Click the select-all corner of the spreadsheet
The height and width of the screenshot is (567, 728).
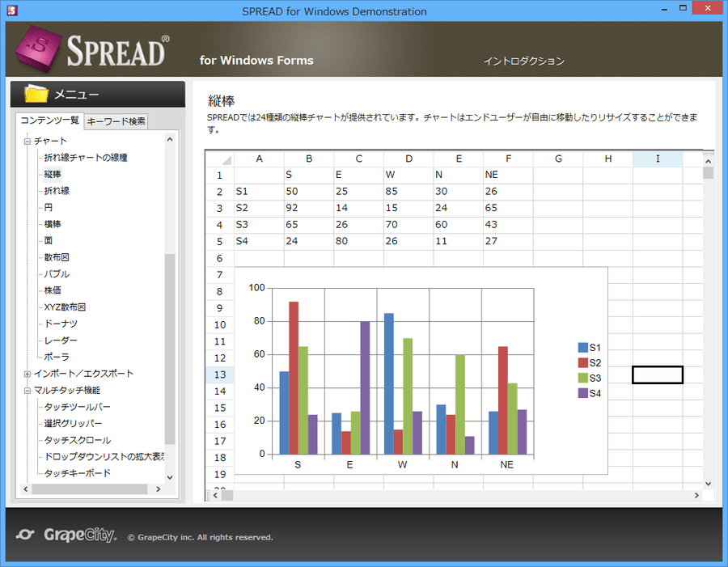[220, 159]
